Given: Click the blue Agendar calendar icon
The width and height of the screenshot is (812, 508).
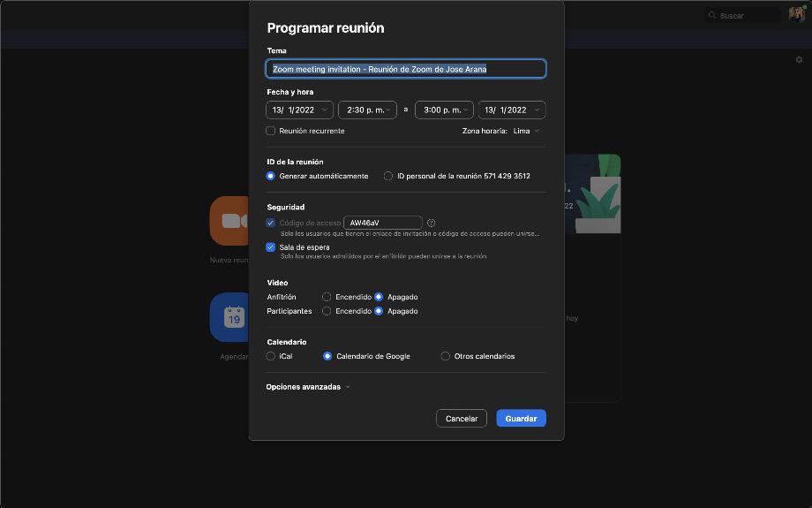Looking at the screenshot, I should tap(230, 317).
